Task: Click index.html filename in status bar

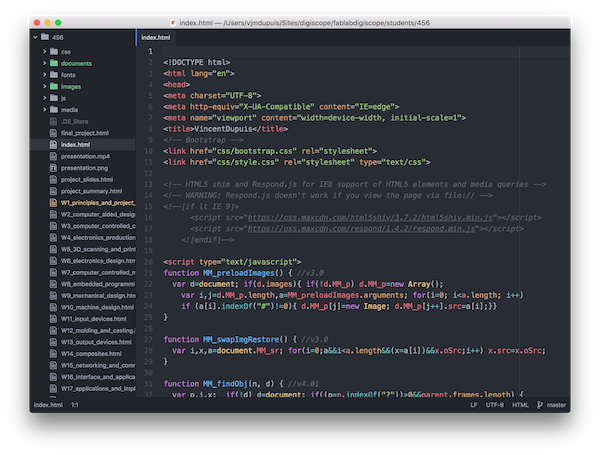Action: click(48, 405)
